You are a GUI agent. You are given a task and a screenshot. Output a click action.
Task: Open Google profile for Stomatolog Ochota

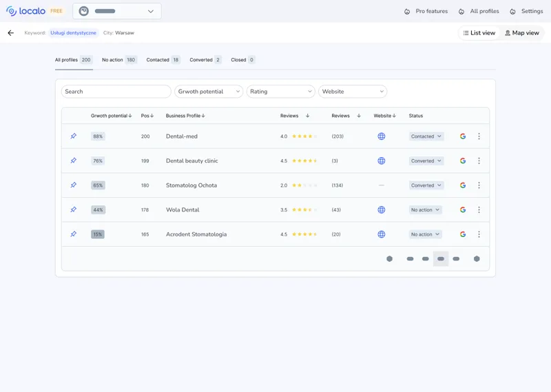(463, 185)
